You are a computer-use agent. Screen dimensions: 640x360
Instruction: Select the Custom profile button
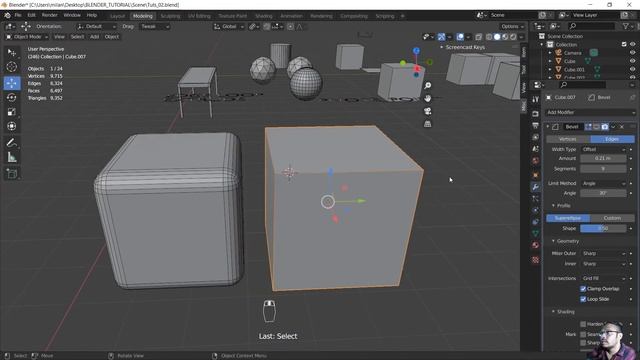(612, 218)
